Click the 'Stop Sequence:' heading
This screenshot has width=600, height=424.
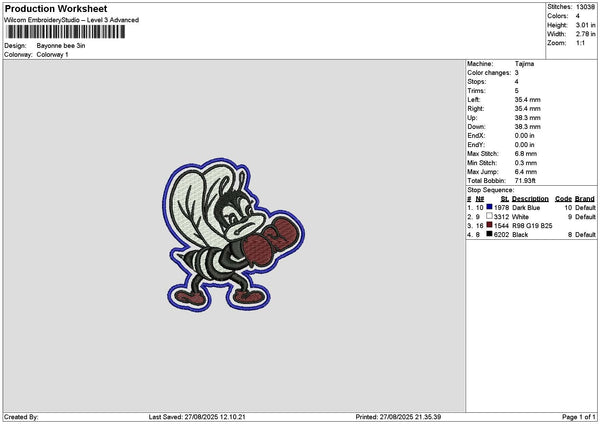tap(491, 190)
